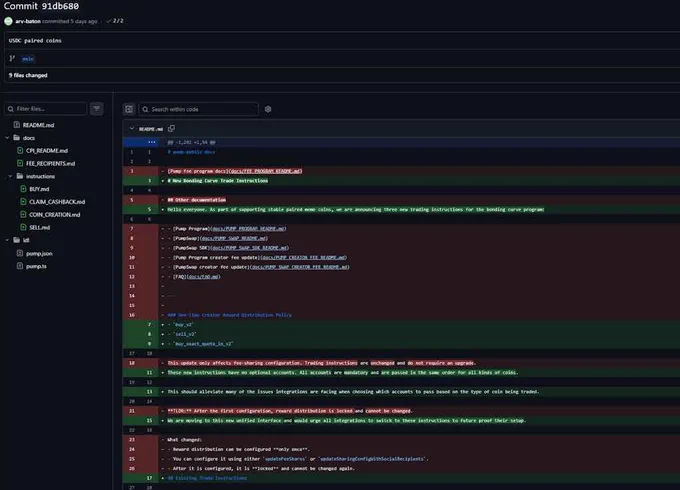Click removed line number 16 in gutter
Viewport: 680px width, 490px height.
pyautogui.click(x=132, y=315)
